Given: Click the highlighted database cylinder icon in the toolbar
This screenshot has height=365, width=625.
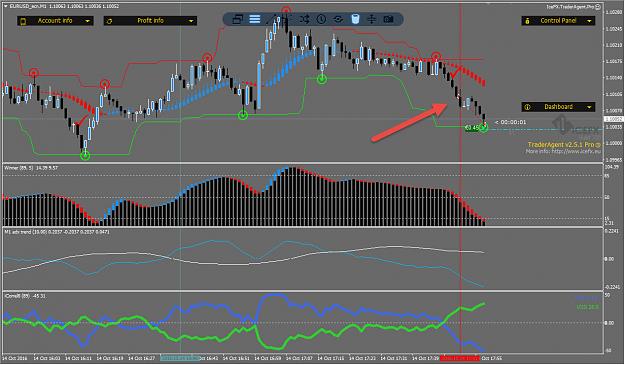Looking at the screenshot, I should click(x=355, y=19).
